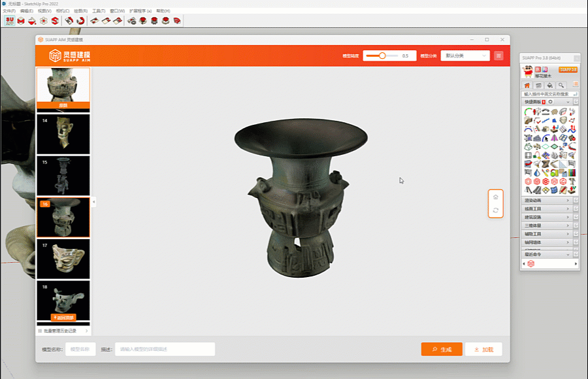Screen dimensions: 588x379
Task: Click the SUAPP 3.8 orange badge
Action: 567,69
